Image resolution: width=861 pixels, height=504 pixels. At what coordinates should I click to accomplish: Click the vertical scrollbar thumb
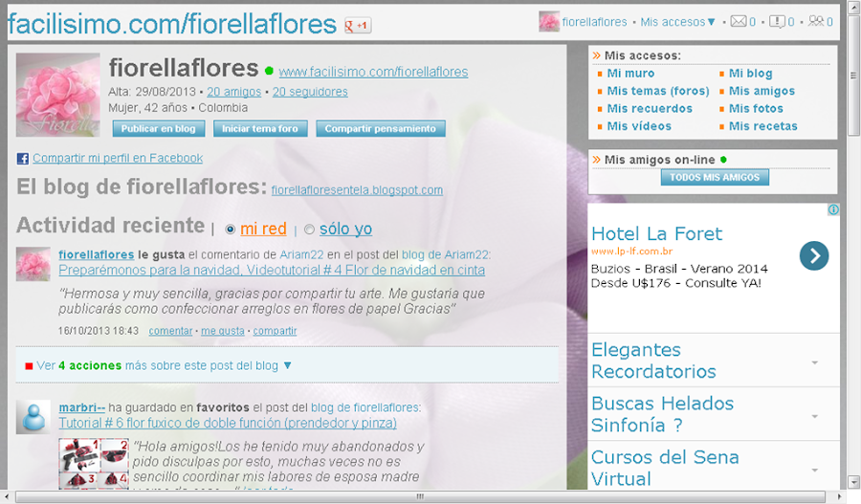click(853, 75)
